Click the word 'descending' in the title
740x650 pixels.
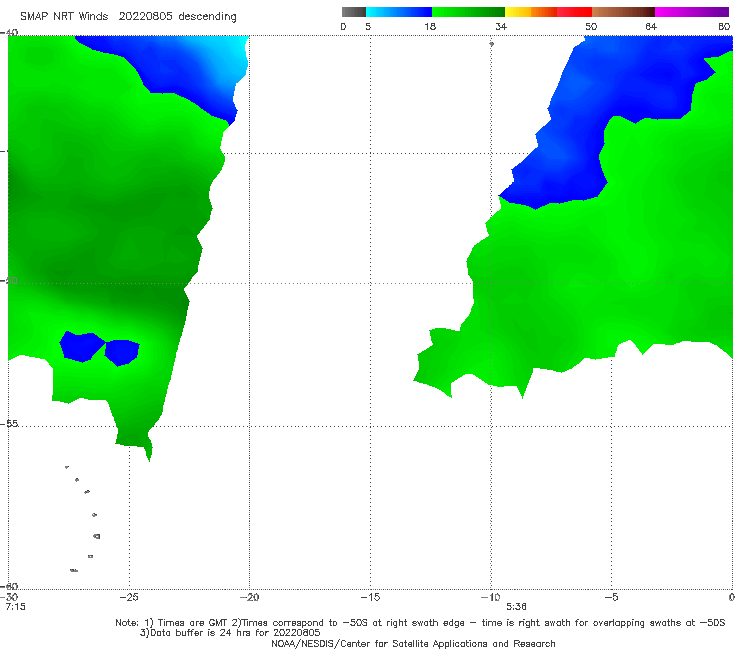tap(207, 17)
